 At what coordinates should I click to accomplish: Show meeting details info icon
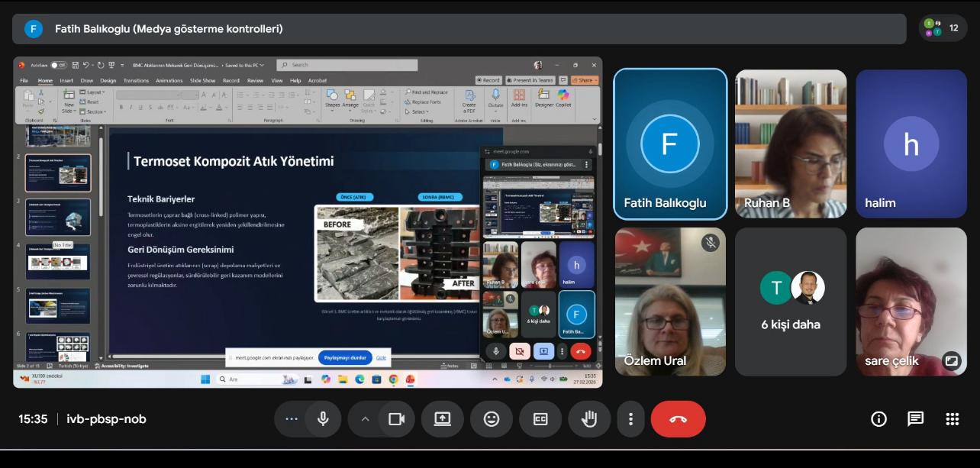click(x=879, y=419)
